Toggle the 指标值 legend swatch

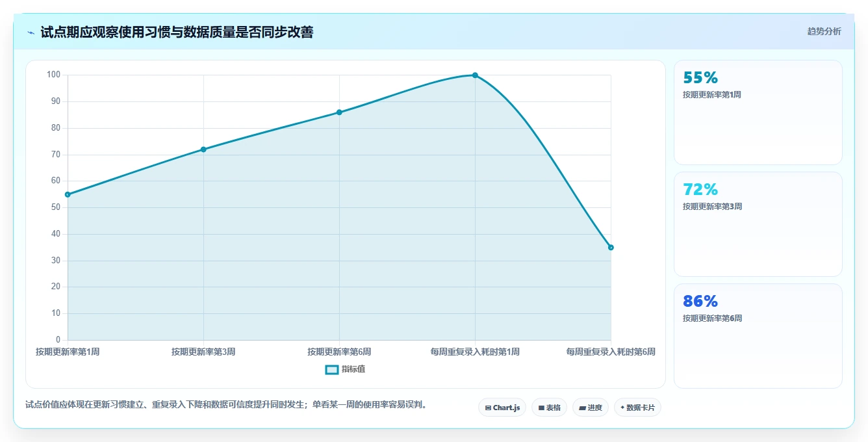(331, 369)
